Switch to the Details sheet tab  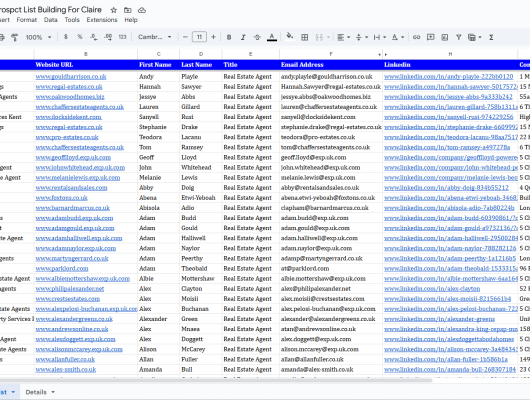[x=36, y=392]
